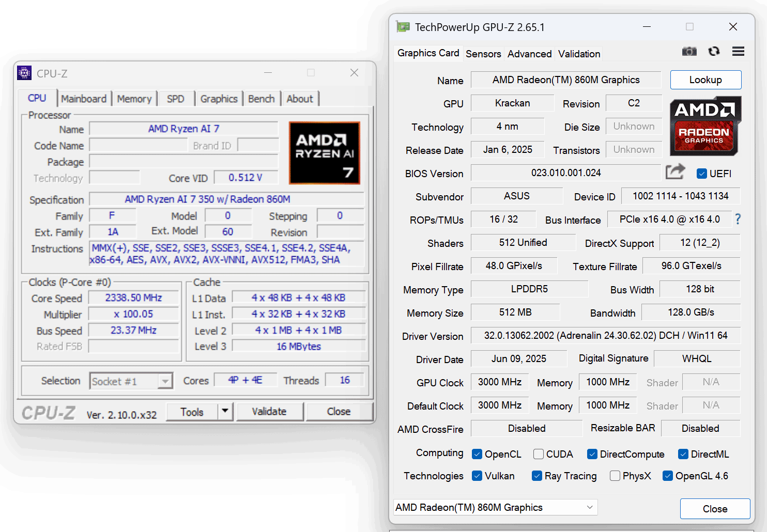Viewport: 767px width, 532px height.
Task: Click the CPU-Z title bar app icon
Action: click(x=24, y=73)
